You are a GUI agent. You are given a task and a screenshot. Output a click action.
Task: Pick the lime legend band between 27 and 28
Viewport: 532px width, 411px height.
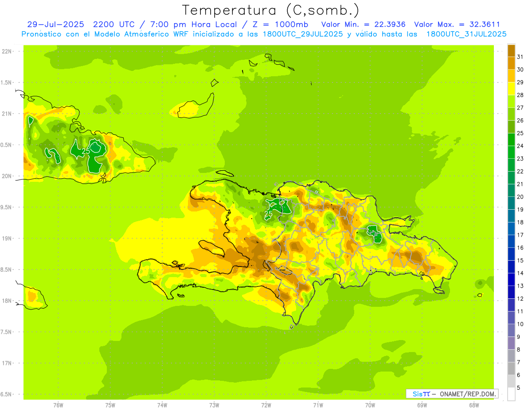(x=511, y=101)
